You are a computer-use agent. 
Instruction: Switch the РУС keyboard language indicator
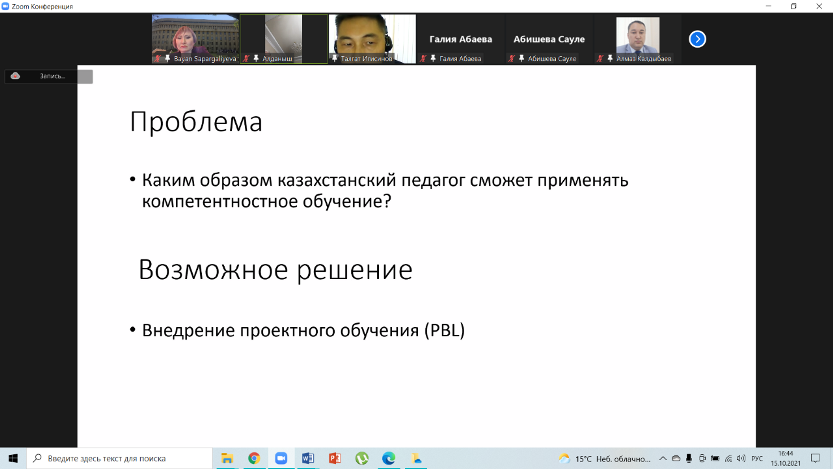pyautogui.click(x=758, y=458)
